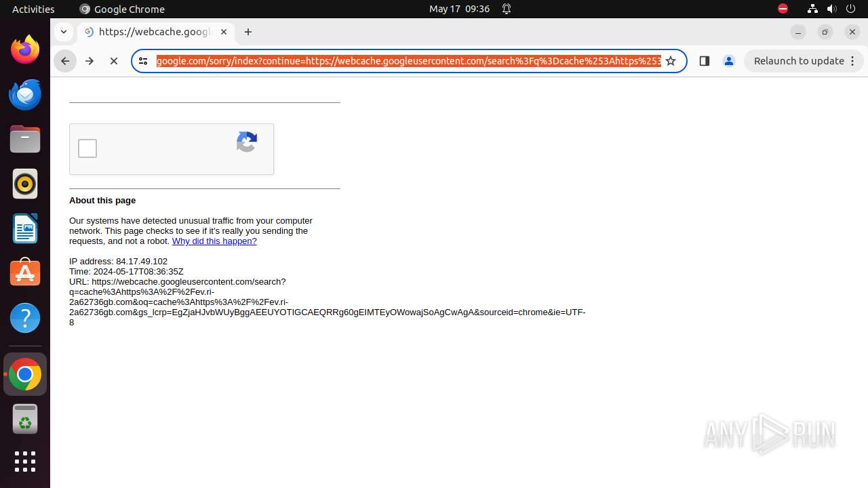The height and width of the screenshot is (488, 868).
Task: Go forward to the next page
Action: coord(90,61)
